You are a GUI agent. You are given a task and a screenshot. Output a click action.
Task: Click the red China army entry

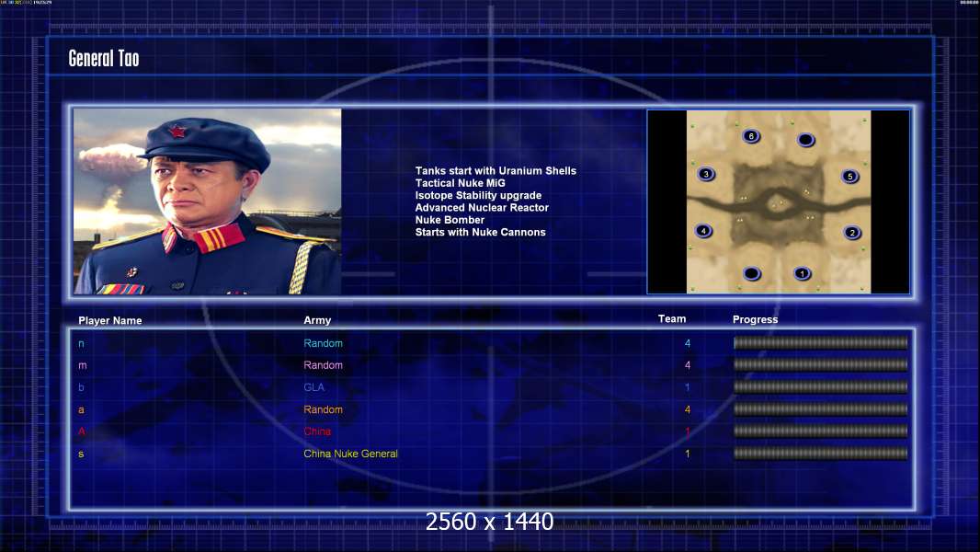point(317,431)
